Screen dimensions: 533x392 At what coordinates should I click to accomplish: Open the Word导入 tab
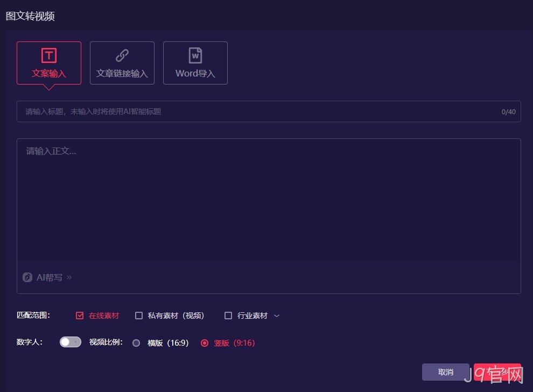pos(195,63)
